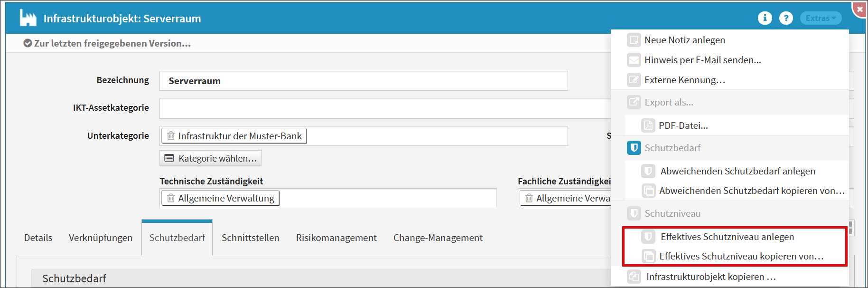Image resolution: width=868 pixels, height=288 pixels.
Task: Switch to the Verknüpfungen tab
Action: [x=101, y=238]
